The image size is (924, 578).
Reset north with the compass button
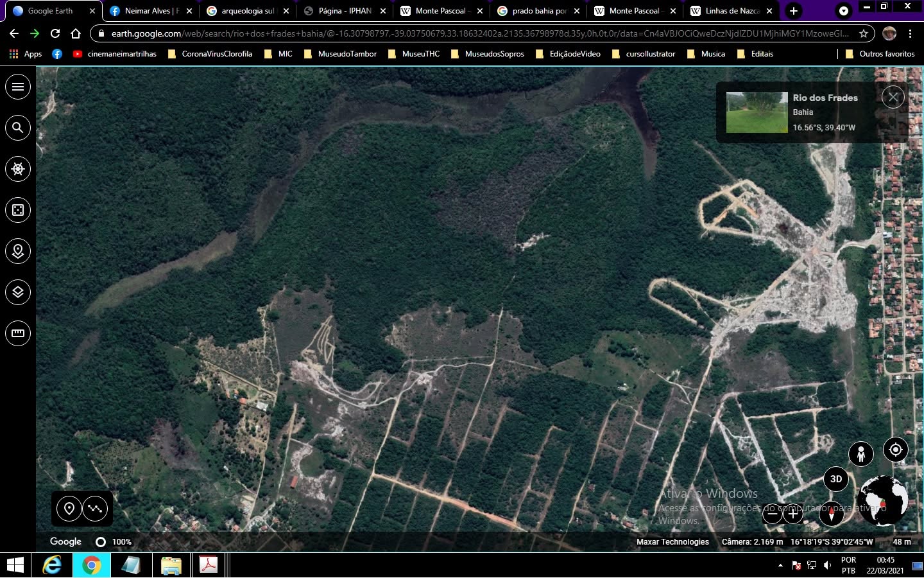(x=832, y=514)
